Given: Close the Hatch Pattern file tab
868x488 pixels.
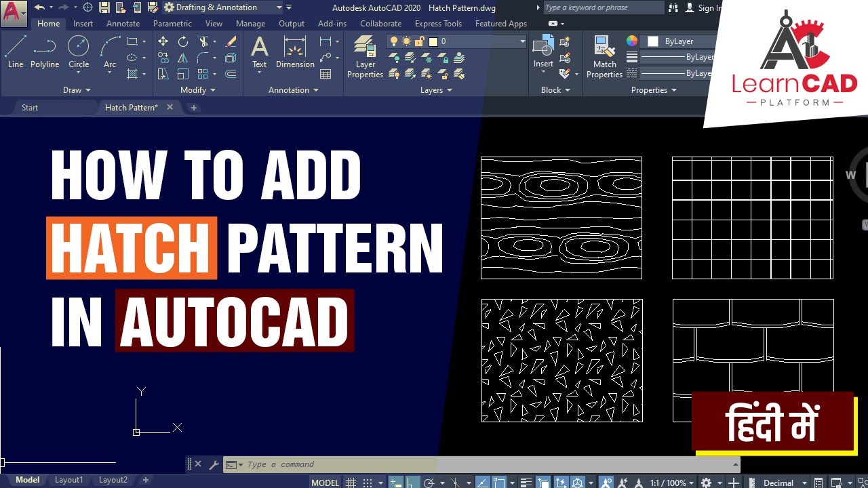Looking at the screenshot, I should 170,107.
